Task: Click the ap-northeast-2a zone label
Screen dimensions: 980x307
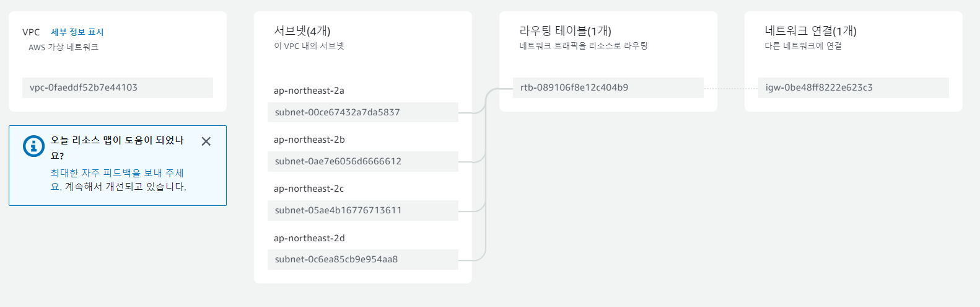Action: [308, 91]
